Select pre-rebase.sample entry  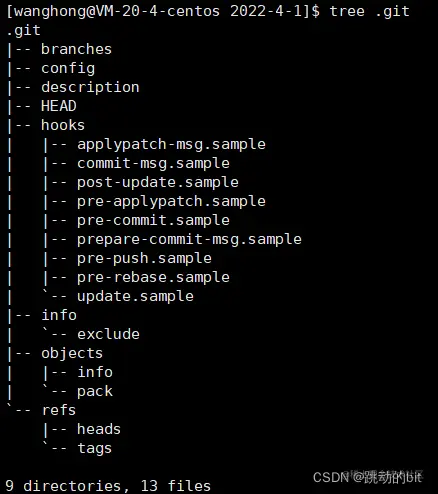(x=153, y=278)
